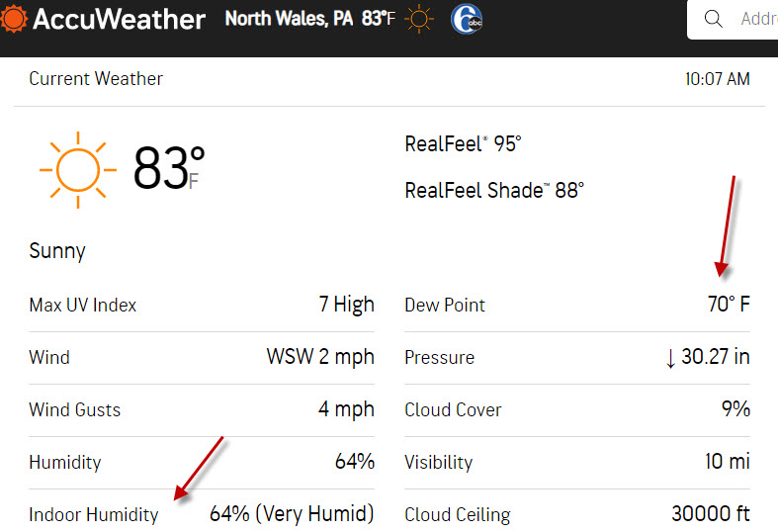Click the large 83° temperature reading

[x=169, y=168]
